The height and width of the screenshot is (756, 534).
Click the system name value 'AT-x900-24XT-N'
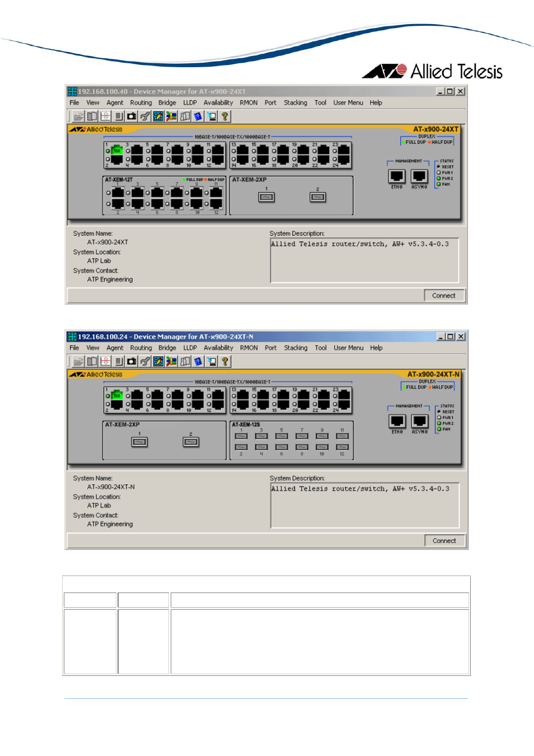click(x=111, y=487)
